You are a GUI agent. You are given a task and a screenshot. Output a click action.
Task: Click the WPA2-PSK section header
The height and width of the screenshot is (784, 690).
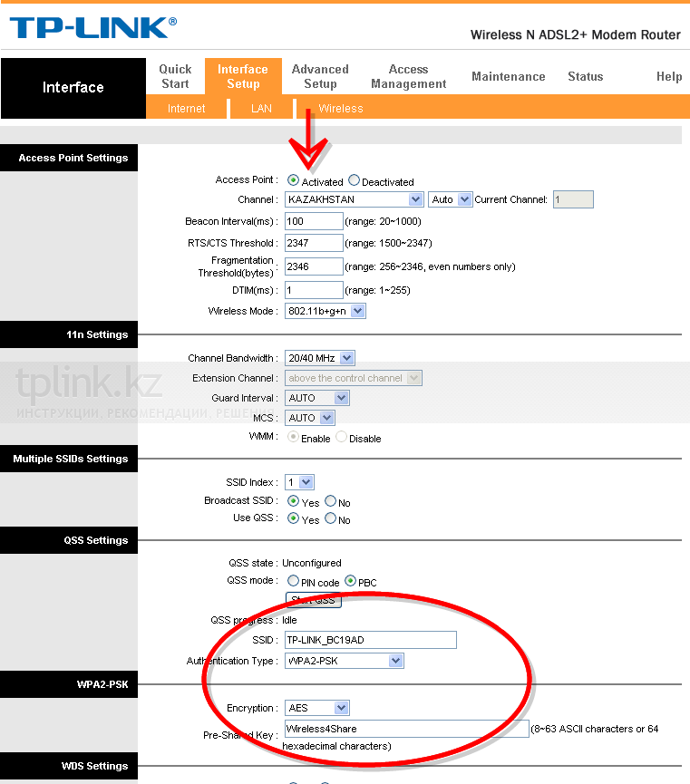pyautogui.click(x=69, y=684)
